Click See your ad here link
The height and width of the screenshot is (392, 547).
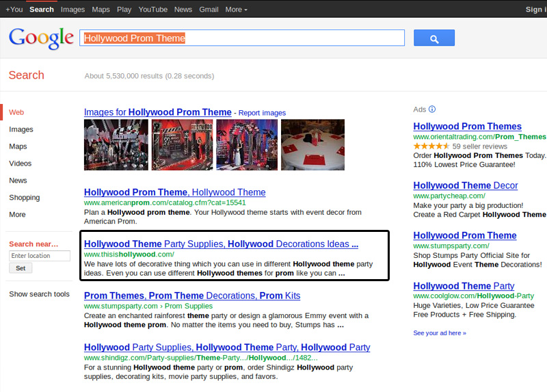(x=440, y=333)
